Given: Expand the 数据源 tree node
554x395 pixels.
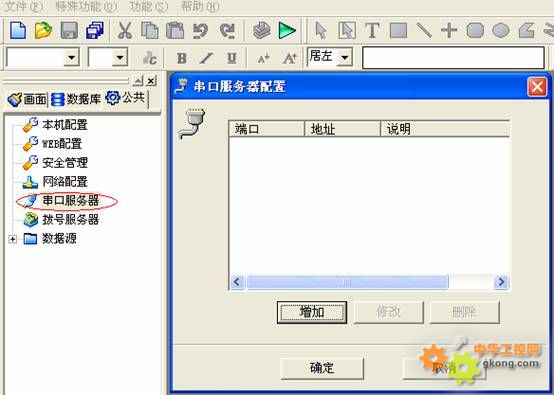Looking at the screenshot, I should (x=13, y=239).
